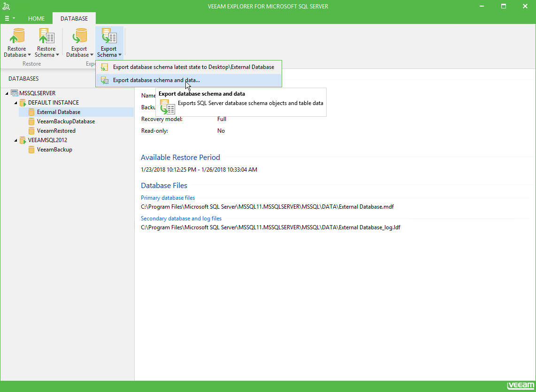Choose Export database schema and data menu item
536x392 pixels.
[x=189, y=80]
